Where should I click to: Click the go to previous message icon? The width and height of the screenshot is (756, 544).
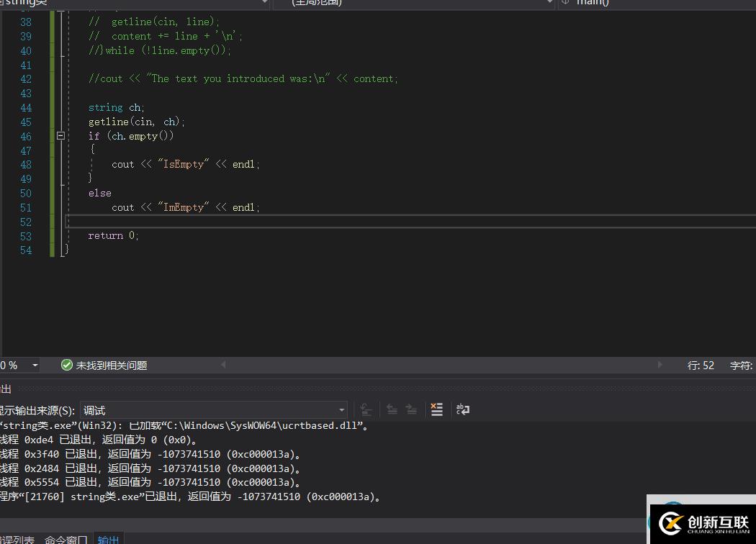click(392, 409)
